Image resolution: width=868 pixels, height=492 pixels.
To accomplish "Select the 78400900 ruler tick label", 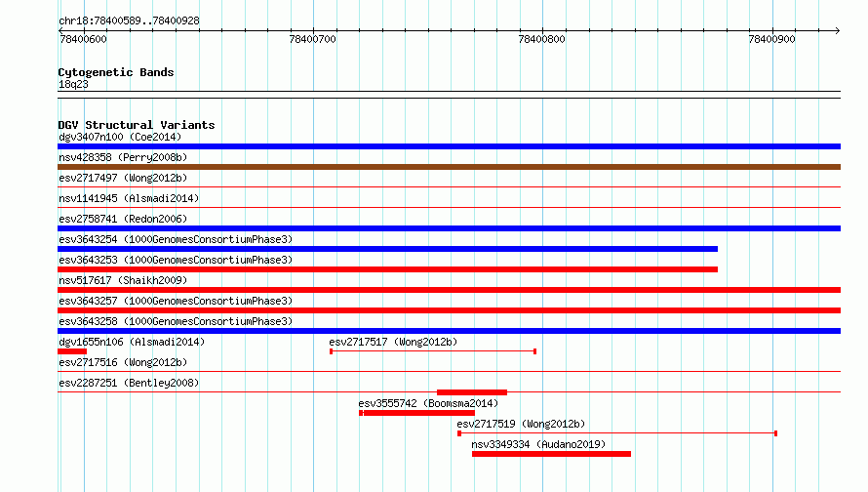I will pos(771,39).
